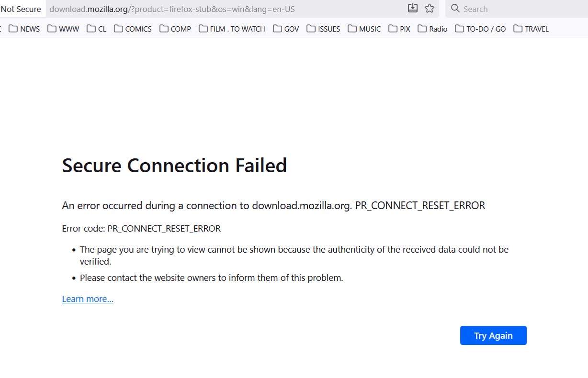Open the COMICS bookmark folder
The width and height of the screenshot is (588, 378).
tap(133, 29)
